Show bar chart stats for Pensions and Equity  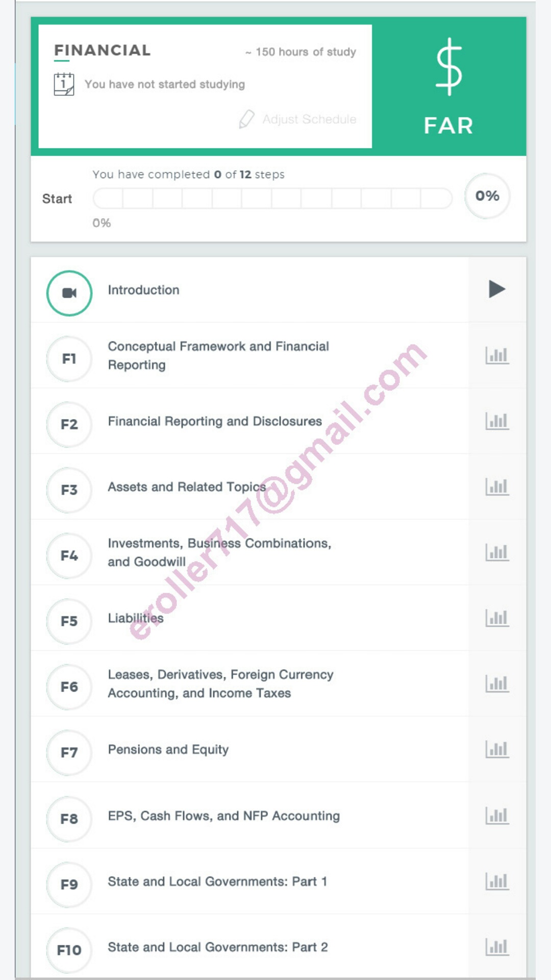click(497, 749)
